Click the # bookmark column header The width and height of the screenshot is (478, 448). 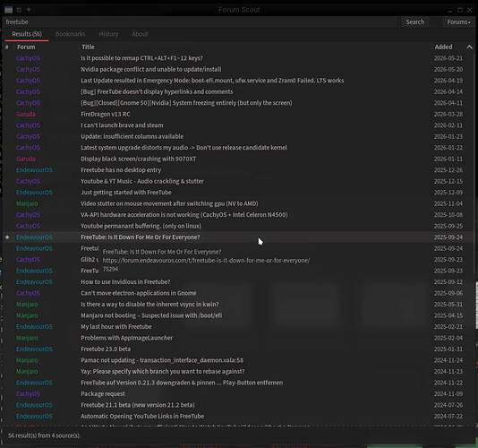(6, 47)
